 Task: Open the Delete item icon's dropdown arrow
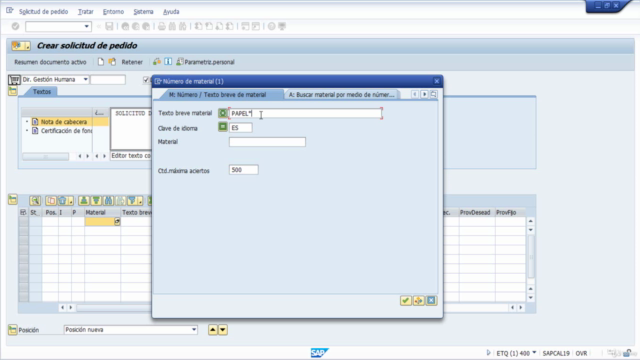[71, 201]
